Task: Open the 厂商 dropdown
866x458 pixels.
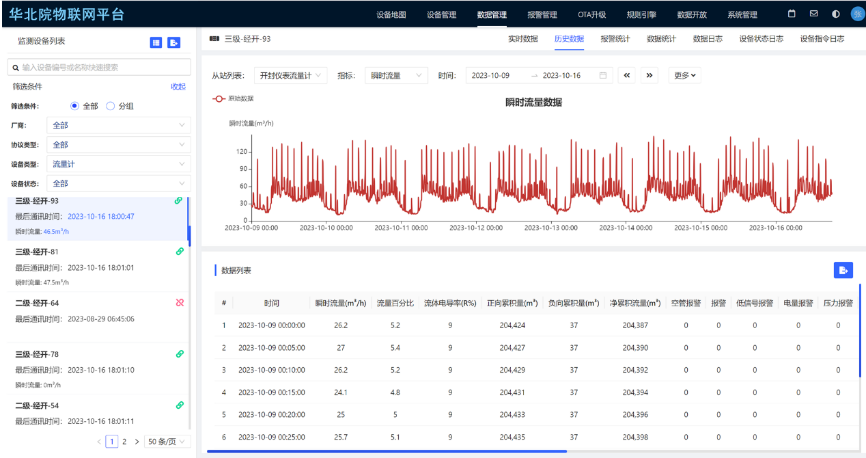Action: click(x=119, y=125)
